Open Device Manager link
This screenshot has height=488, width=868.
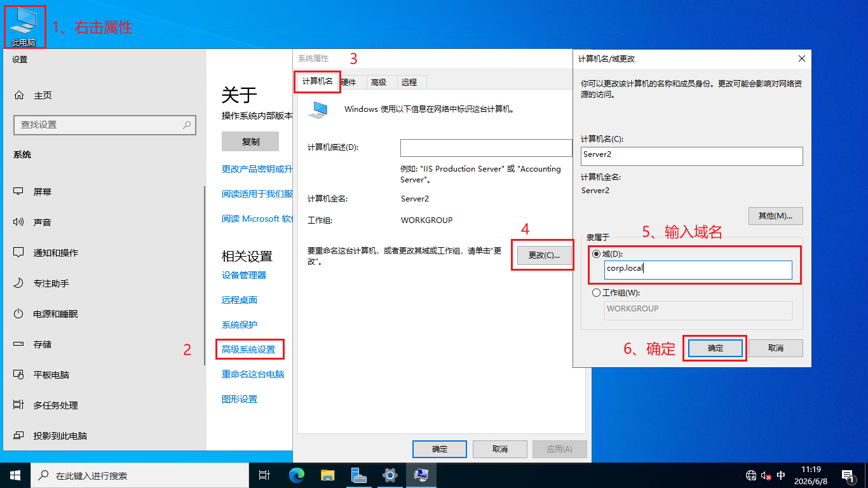[x=244, y=275]
